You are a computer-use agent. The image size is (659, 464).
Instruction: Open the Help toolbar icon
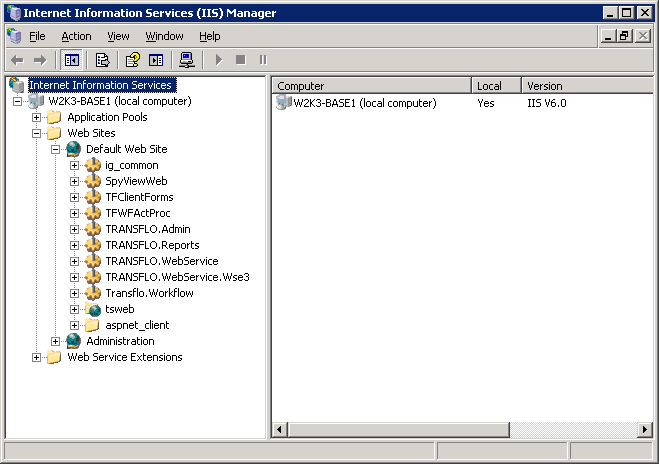[x=133, y=60]
